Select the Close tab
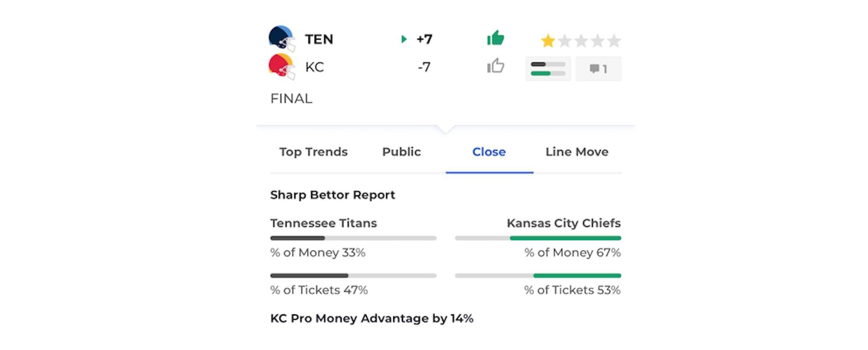The image size is (868, 350). pos(489,152)
